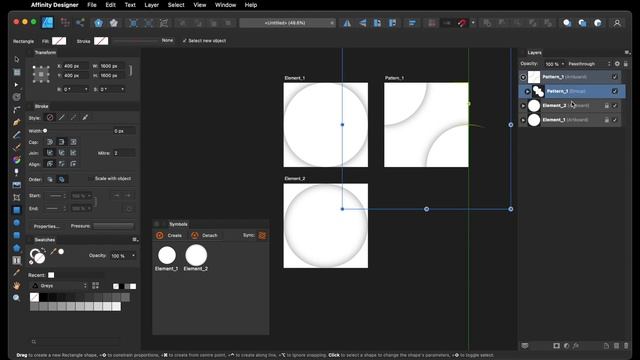
Task: Toggle visibility of Element_1 layer
Action: click(615, 120)
